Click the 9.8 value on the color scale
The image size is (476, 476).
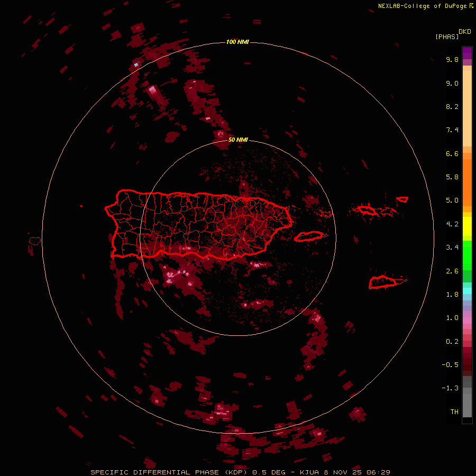452,59
